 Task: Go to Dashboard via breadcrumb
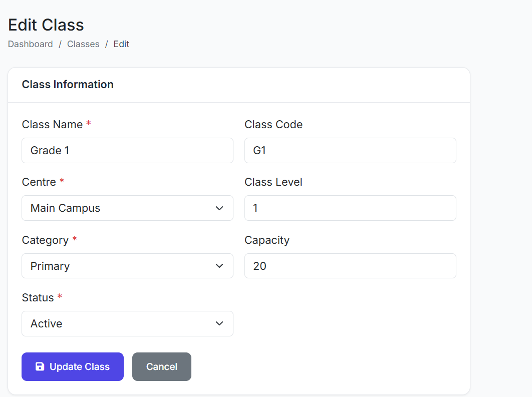[31, 44]
